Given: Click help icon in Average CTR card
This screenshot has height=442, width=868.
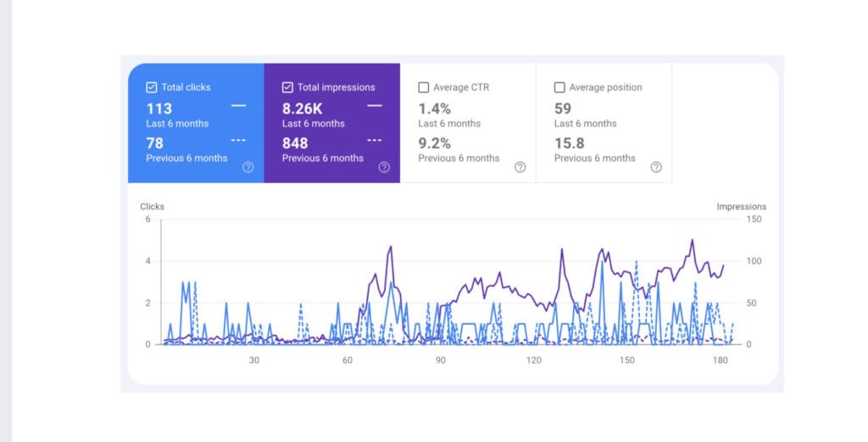Looking at the screenshot, I should [520, 167].
